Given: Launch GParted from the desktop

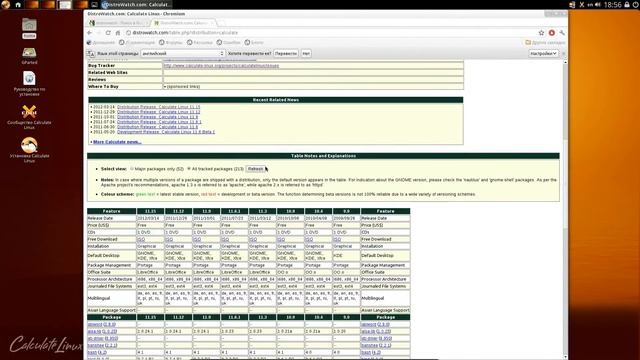Looking at the screenshot, I should [x=29, y=56].
